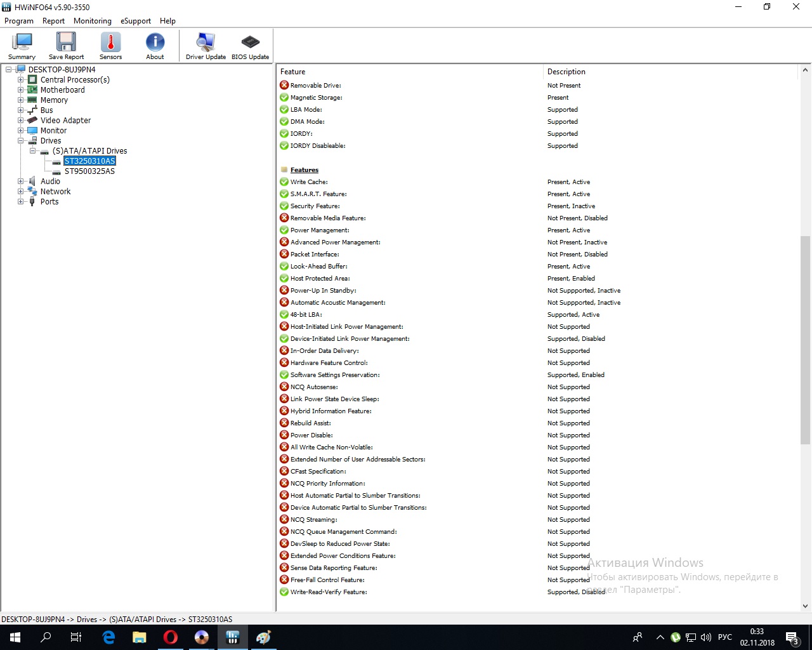Click the Feature column header
The image size is (812, 650).
pos(410,72)
